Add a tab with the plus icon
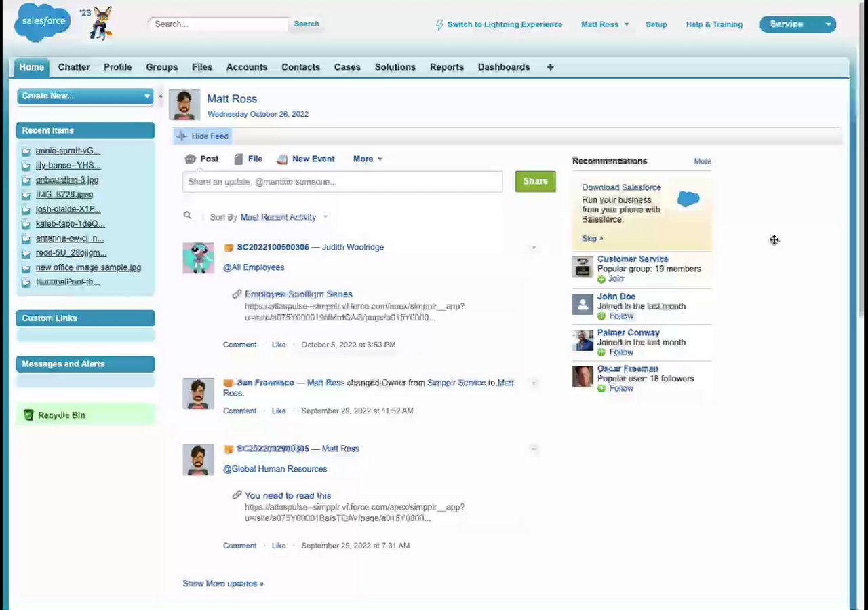 point(550,67)
